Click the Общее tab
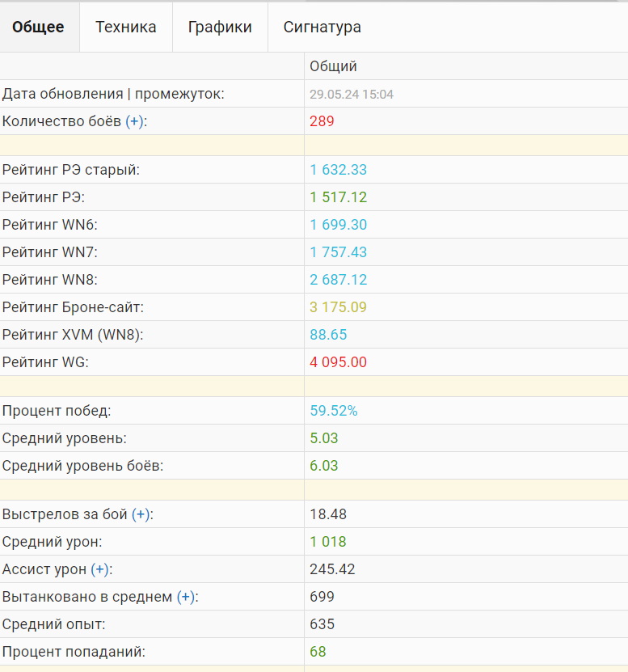Image resolution: width=628 pixels, height=672 pixels. point(38,27)
